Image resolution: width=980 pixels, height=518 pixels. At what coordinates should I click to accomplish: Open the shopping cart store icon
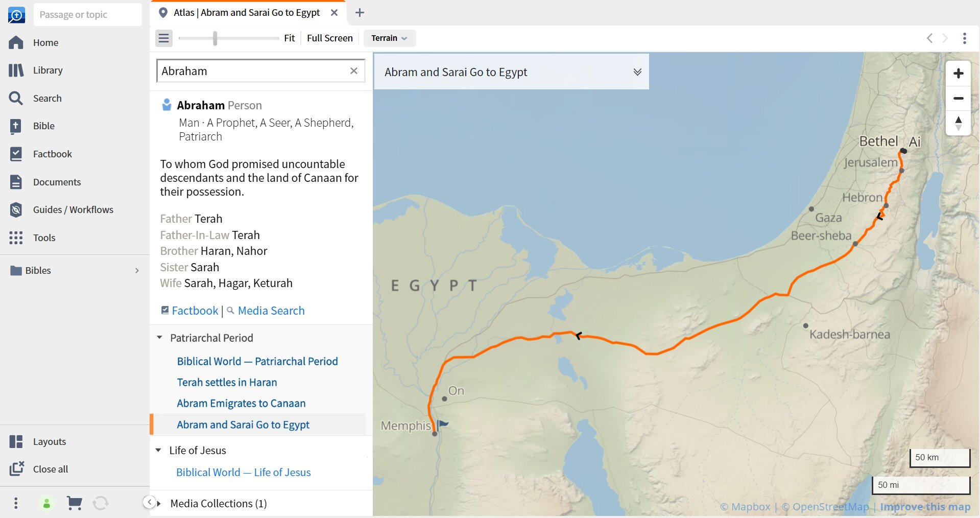tap(74, 503)
